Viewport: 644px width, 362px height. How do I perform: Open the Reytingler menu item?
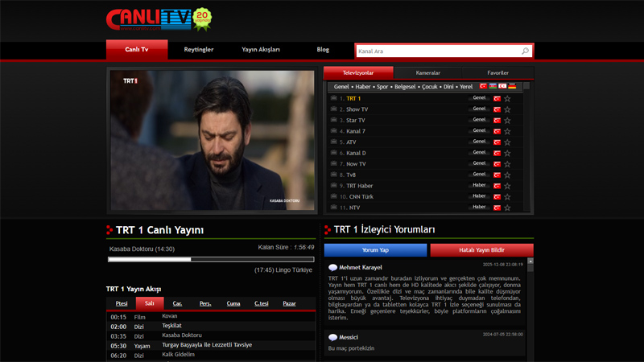point(198,50)
